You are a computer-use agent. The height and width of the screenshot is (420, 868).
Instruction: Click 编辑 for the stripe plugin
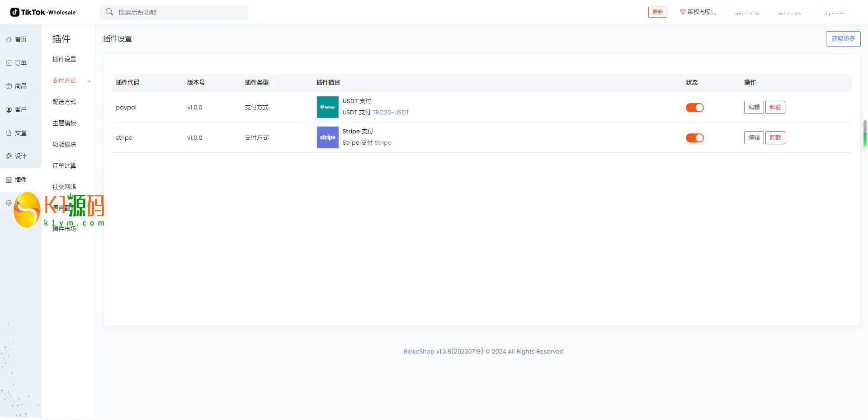[754, 137]
